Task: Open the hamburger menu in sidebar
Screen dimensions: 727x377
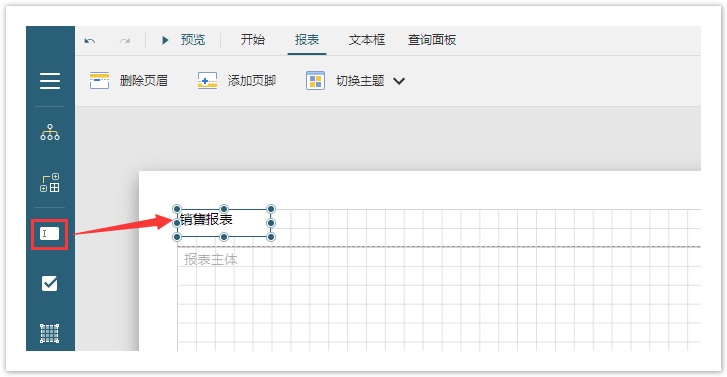Action: tap(50, 81)
